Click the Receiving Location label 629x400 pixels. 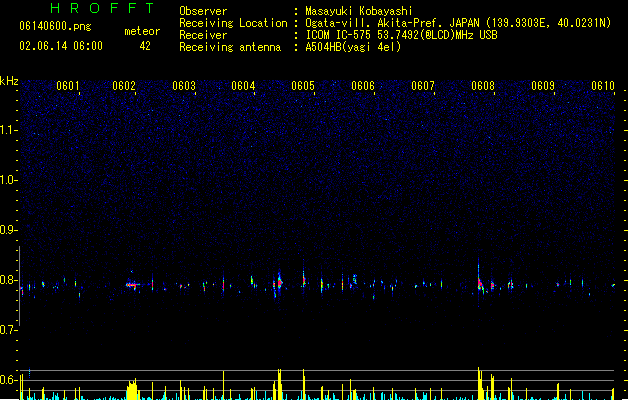(233, 23)
